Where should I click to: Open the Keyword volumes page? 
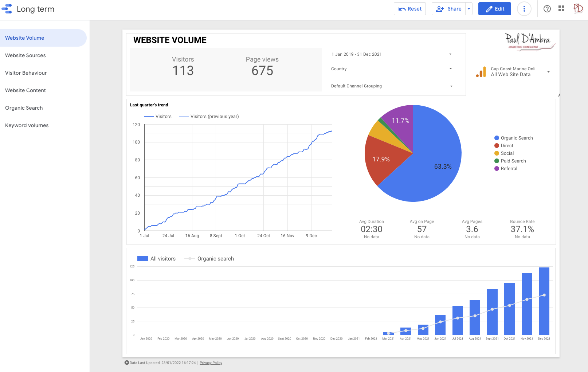pos(43,125)
